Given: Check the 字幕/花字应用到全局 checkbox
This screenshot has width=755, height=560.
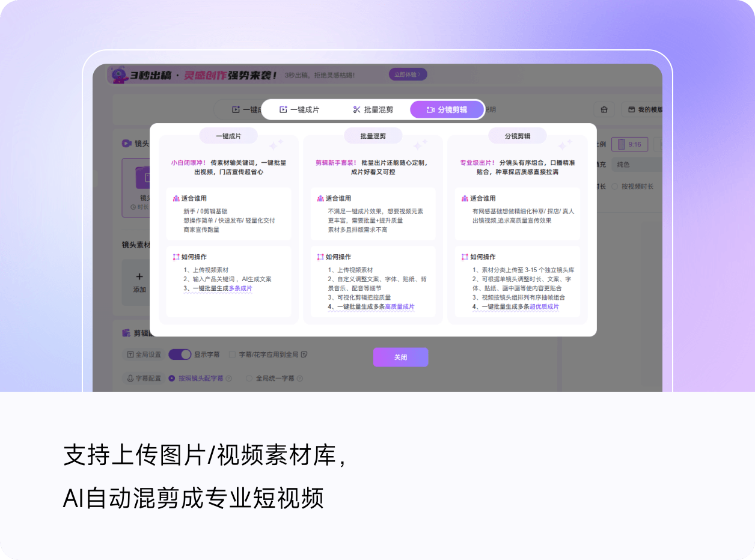Looking at the screenshot, I should (x=232, y=355).
